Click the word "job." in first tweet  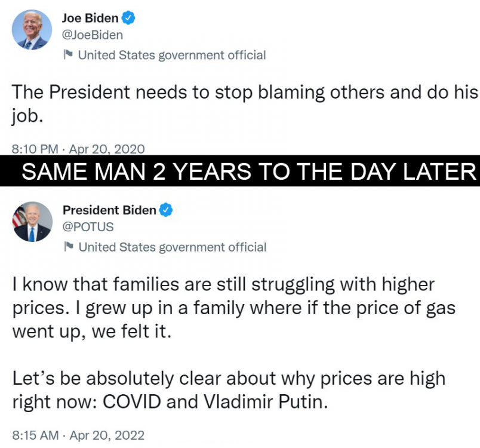(27, 116)
